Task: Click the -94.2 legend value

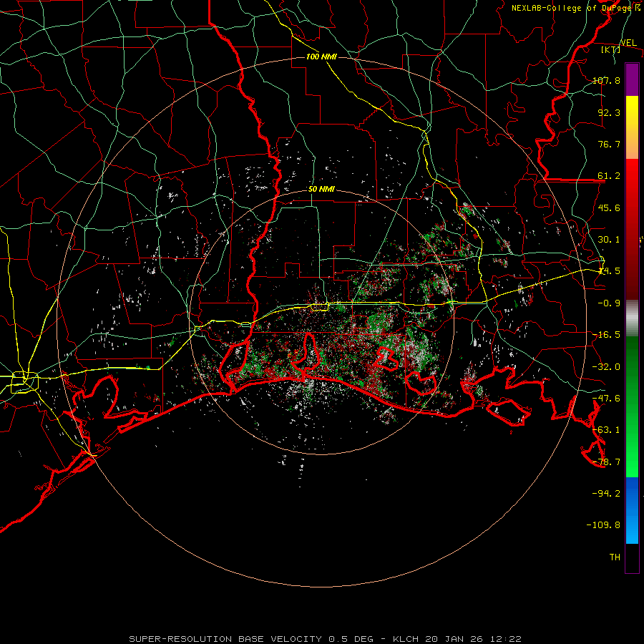Action: 606,494
